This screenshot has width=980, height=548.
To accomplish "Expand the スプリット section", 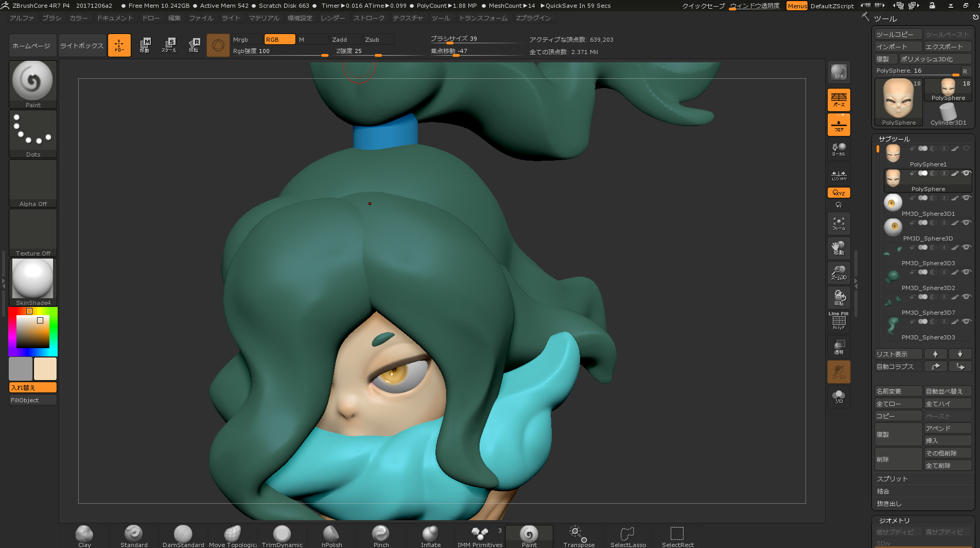I will tap(892, 479).
